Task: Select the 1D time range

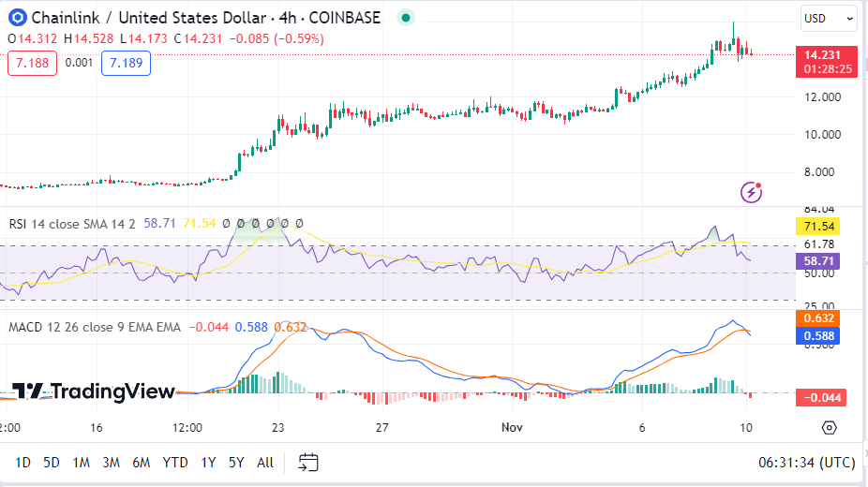Action: click(23, 462)
